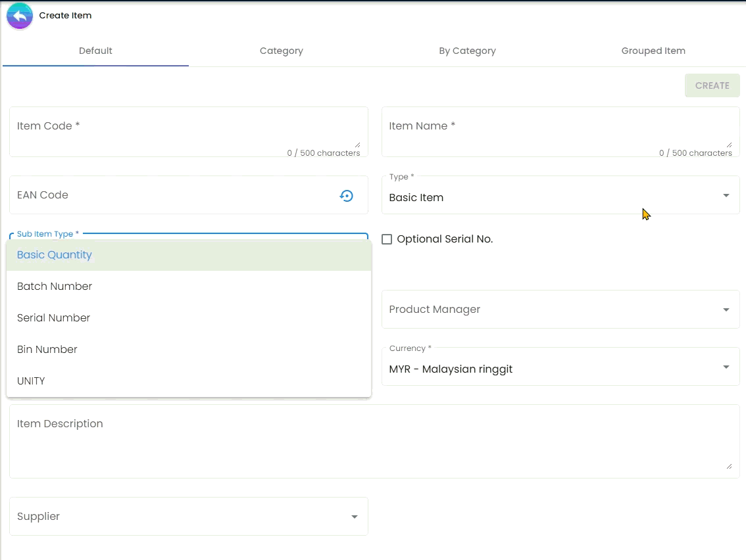Screen dimensions: 746x560
Task: Switch to the Category tab
Action: click(281, 51)
